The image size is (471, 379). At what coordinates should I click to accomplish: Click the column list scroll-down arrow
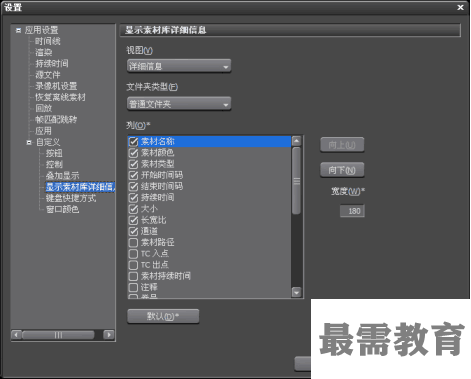tap(296, 292)
